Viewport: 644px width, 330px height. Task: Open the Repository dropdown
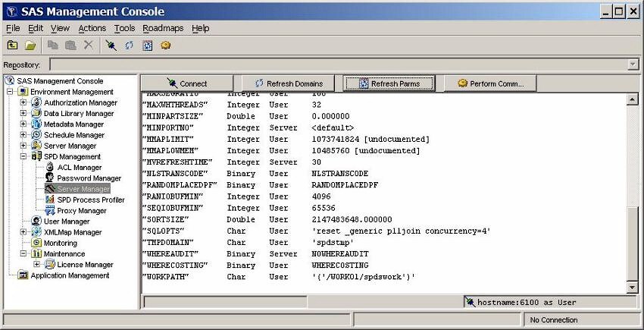point(633,64)
